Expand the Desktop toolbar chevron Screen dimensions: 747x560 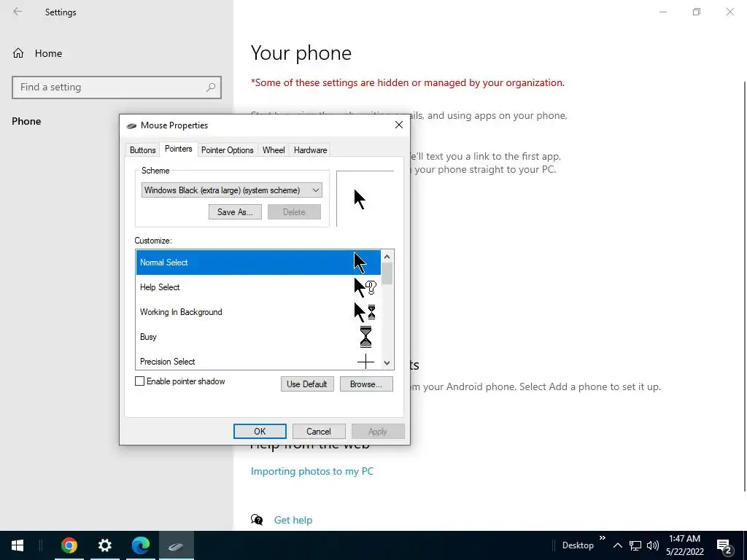(602, 537)
